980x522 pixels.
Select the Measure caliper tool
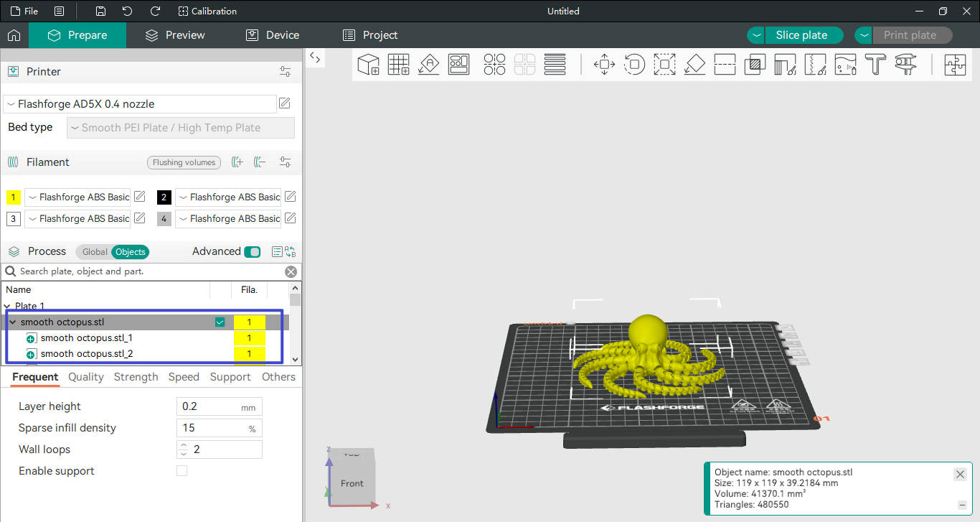pyautogui.click(x=906, y=65)
